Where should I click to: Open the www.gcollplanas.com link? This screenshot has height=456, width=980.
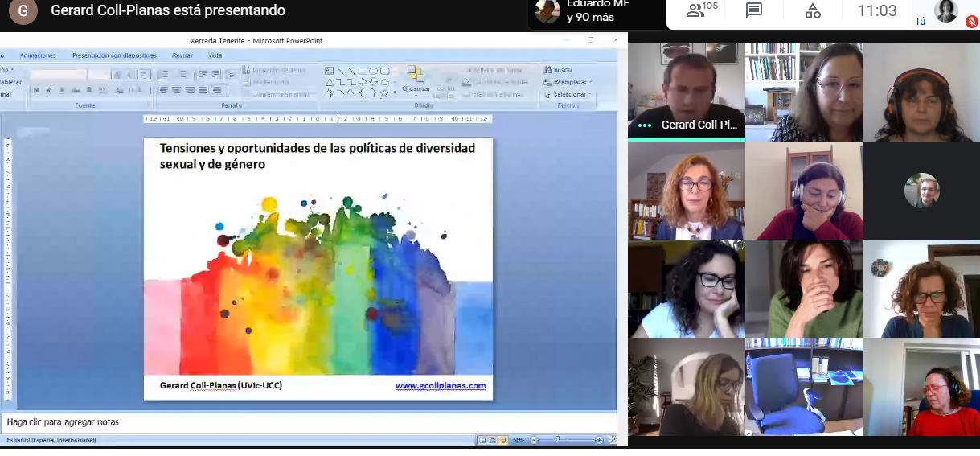pyautogui.click(x=440, y=386)
